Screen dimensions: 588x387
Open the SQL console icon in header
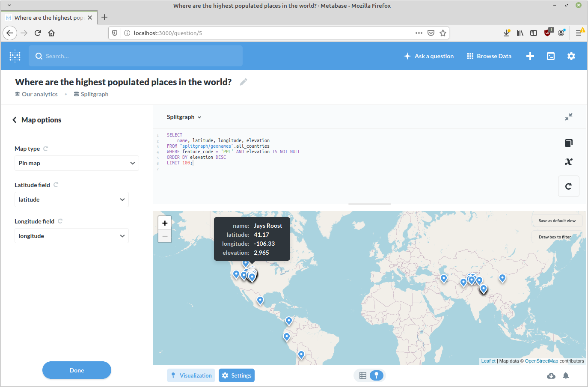point(551,56)
